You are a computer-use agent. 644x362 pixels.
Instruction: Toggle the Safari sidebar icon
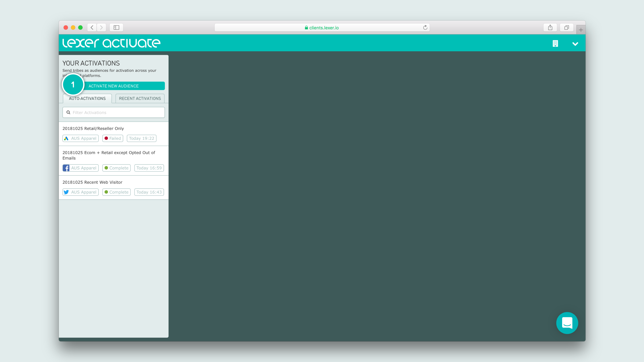(116, 27)
